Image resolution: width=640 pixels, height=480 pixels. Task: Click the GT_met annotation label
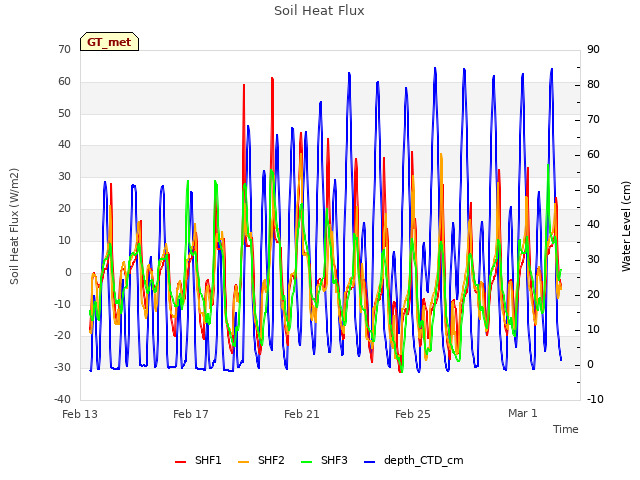pos(109,42)
